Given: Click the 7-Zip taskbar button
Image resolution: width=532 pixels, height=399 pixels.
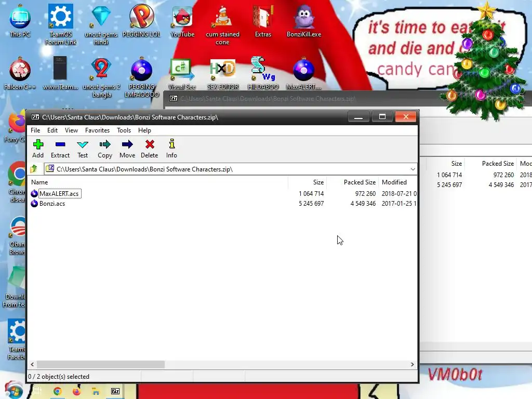Looking at the screenshot, I should click(x=115, y=391).
